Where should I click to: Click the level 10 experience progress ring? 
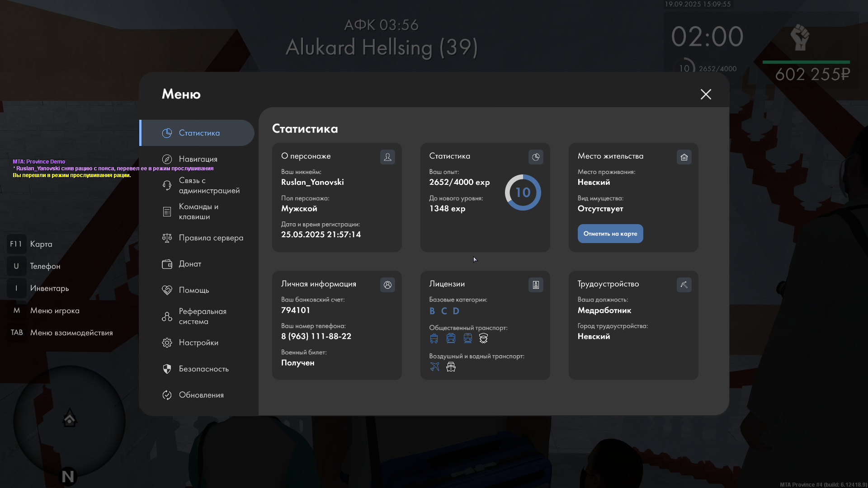[523, 192]
